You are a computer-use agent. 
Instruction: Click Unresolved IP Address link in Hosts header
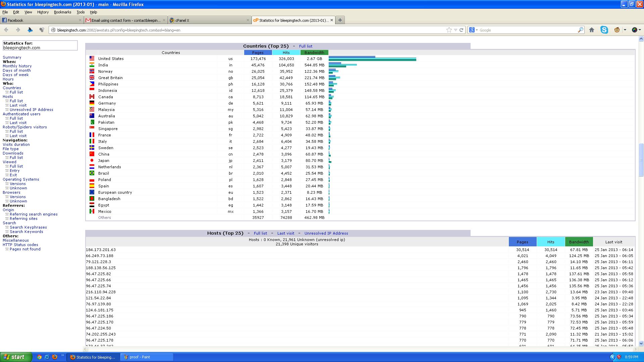[326, 233]
